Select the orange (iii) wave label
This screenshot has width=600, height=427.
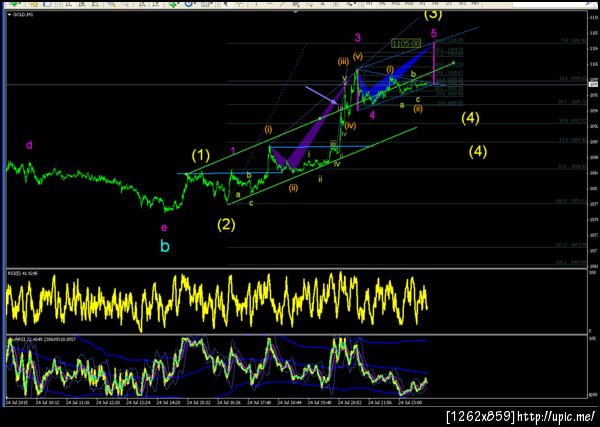[x=342, y=62]
